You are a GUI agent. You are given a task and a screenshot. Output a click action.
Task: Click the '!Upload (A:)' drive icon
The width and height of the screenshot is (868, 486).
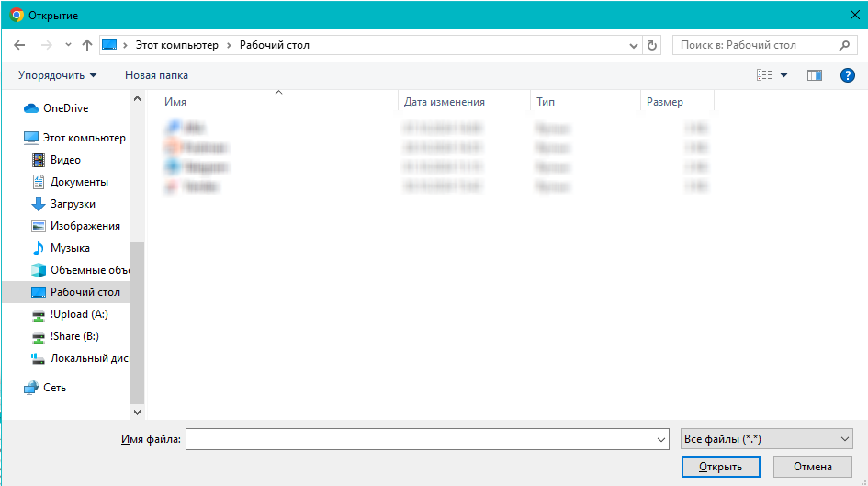[x=39, y=315]
